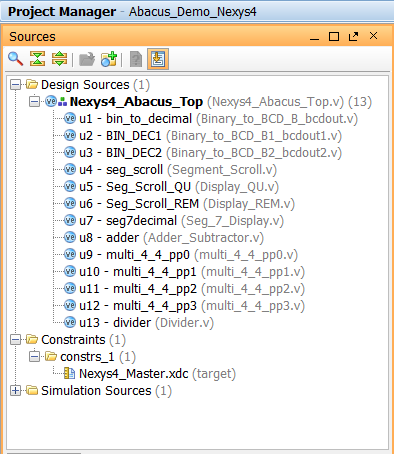Minimize the Sources panel
This screenshot has height=454, width=394.
314,39
